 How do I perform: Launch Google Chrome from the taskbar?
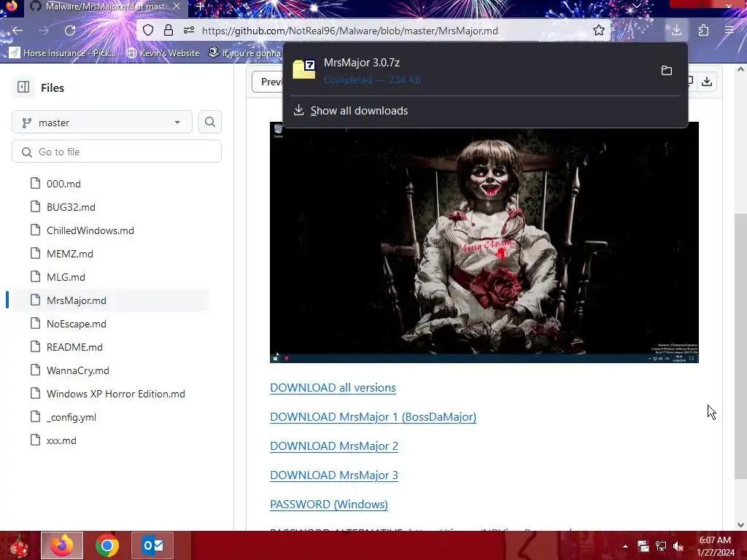107,545
